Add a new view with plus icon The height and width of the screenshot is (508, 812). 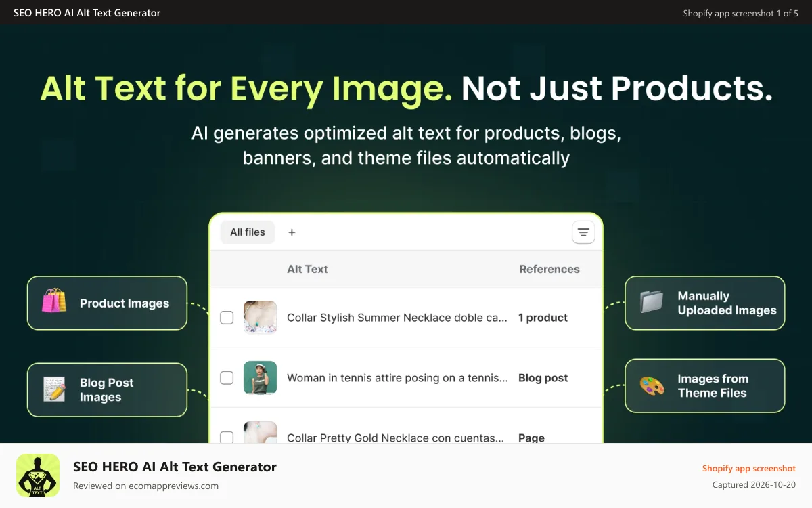pos(292,232)
